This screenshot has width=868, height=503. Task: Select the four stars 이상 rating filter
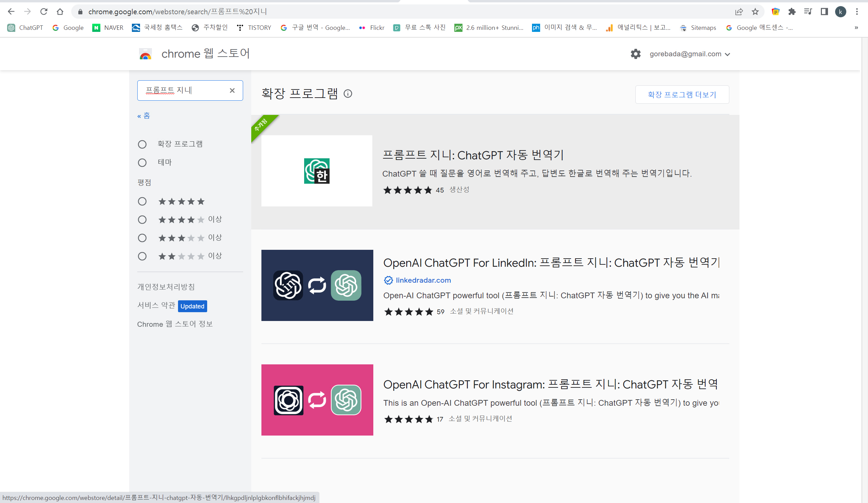(142, 220)
